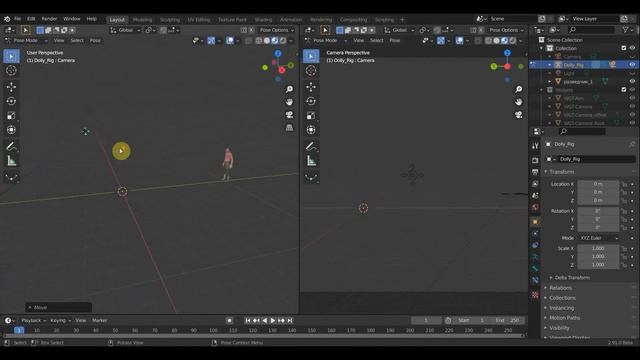
Task: Click the Blender logo menu icon
Action: point(7,19)
